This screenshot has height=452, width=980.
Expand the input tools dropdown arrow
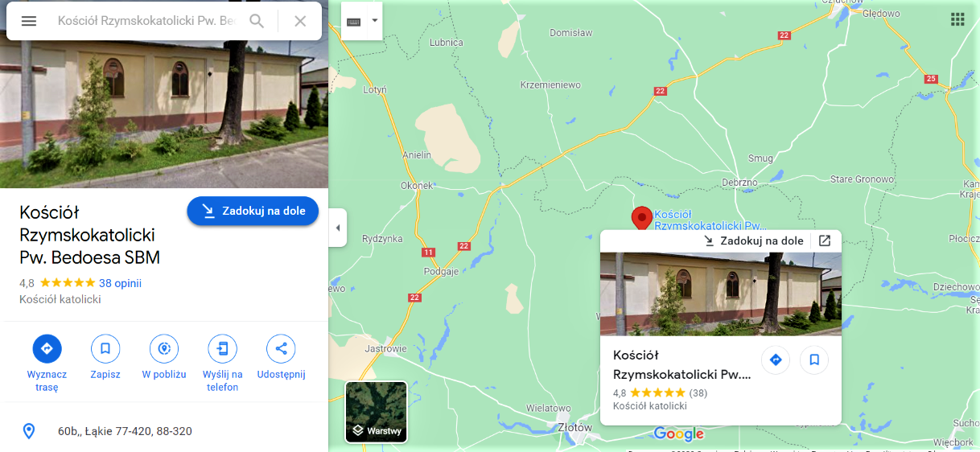coord(374,21)
